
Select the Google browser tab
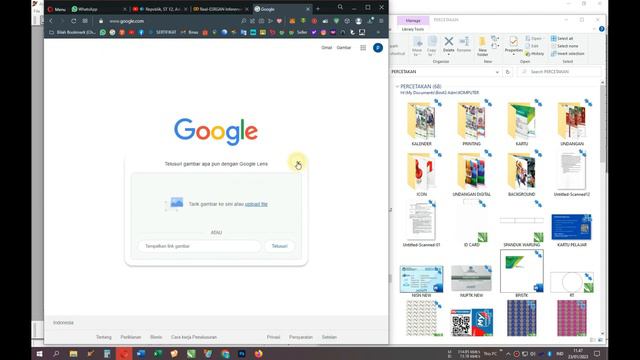click(x=282, y=9)
